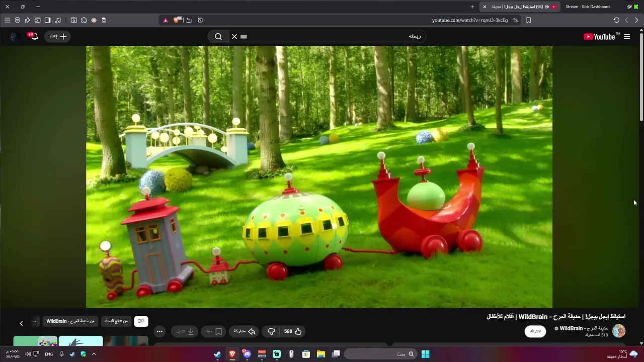The width and height of the screenshot is (644, 362).
Task: Open Steam from the taskbar
Action: pyautogui.click(x=217, y=354)
